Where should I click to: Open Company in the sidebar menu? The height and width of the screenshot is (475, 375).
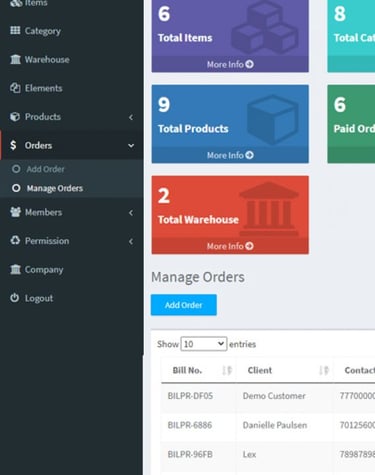click(x=72, y=269)
